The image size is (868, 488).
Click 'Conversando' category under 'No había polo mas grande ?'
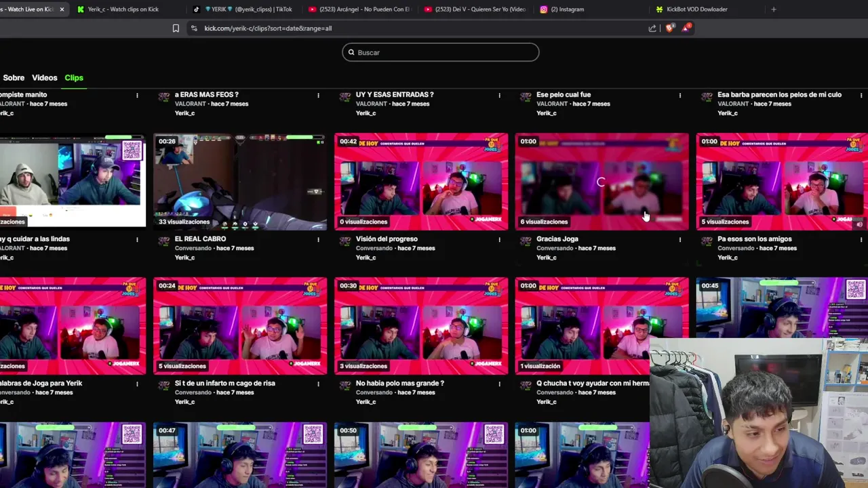[374, 393]
